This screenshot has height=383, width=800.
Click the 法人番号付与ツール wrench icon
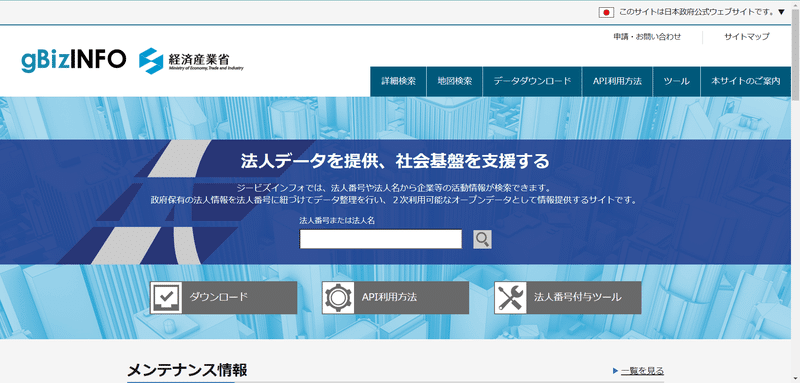[x=510, y=297]
